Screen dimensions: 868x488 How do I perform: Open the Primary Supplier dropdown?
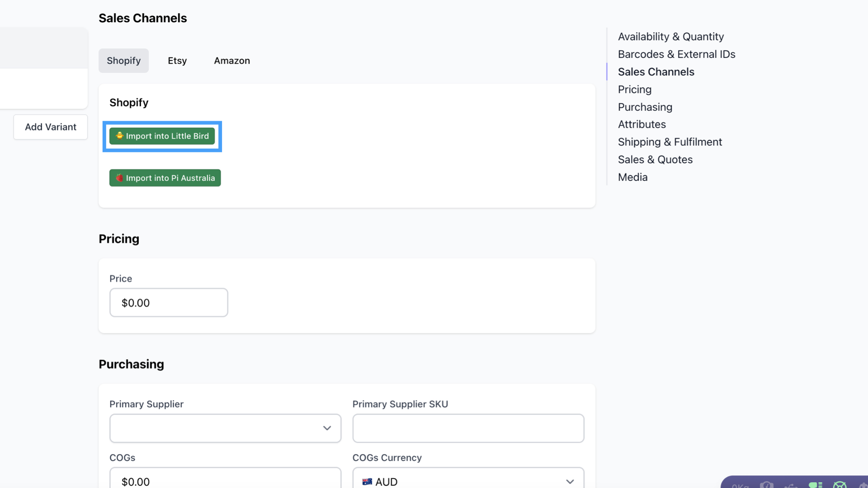coord(225,428)
